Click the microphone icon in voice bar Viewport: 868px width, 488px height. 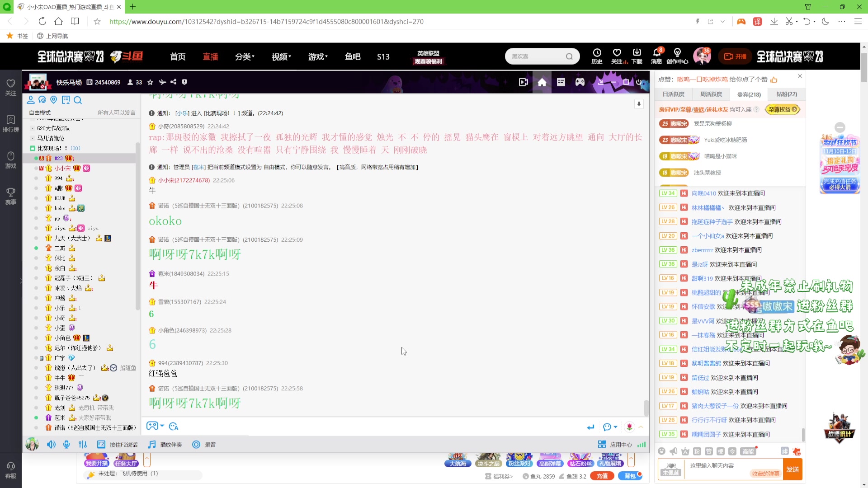(x=66, y=445)
